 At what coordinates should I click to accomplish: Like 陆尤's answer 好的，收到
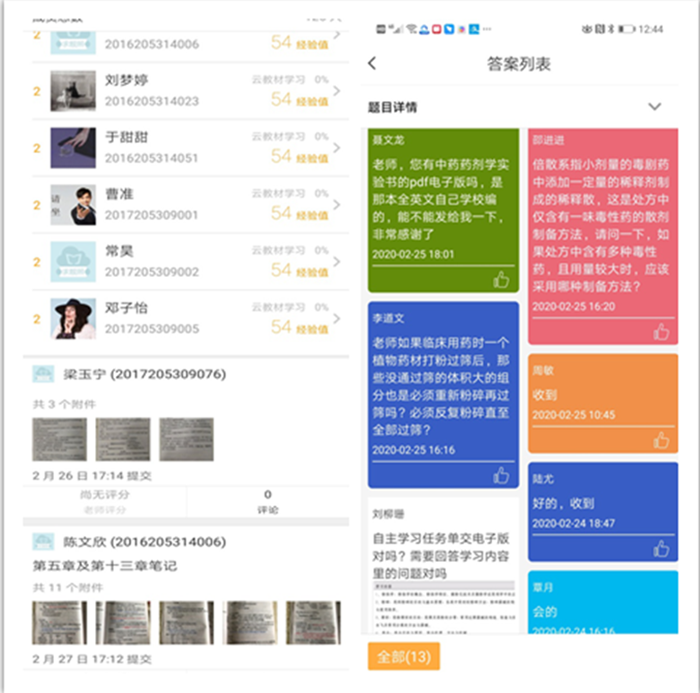click(661, 548)
